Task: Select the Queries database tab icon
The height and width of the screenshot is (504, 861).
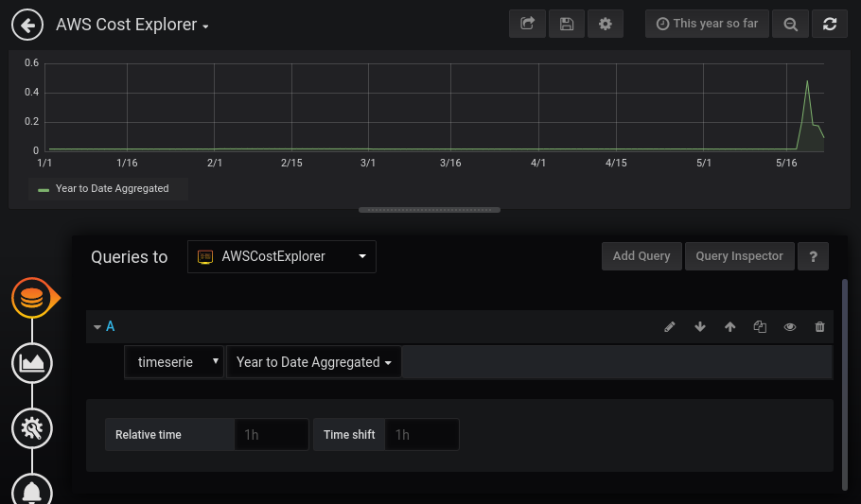Action: 32,298
